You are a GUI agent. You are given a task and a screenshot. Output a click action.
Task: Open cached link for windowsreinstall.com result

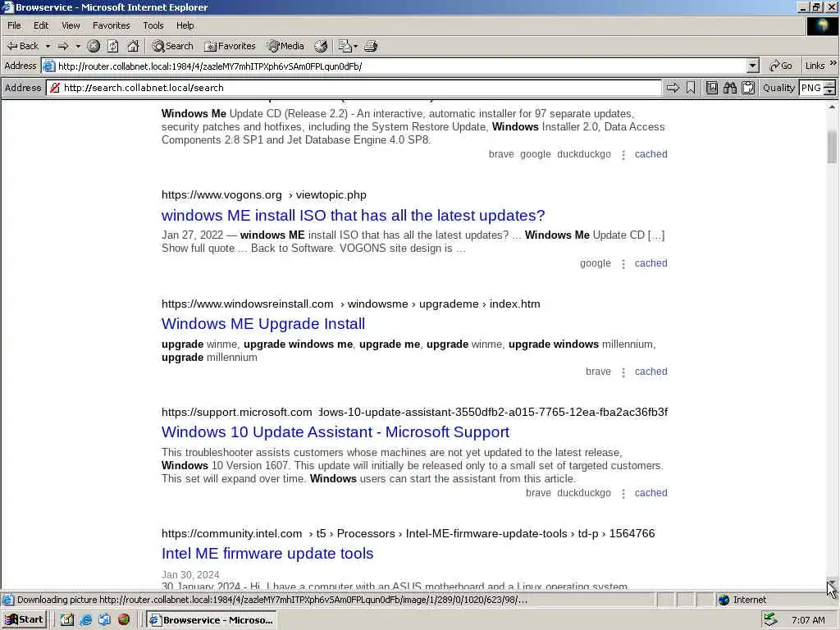pyautogui.click(x=651, y=372)
